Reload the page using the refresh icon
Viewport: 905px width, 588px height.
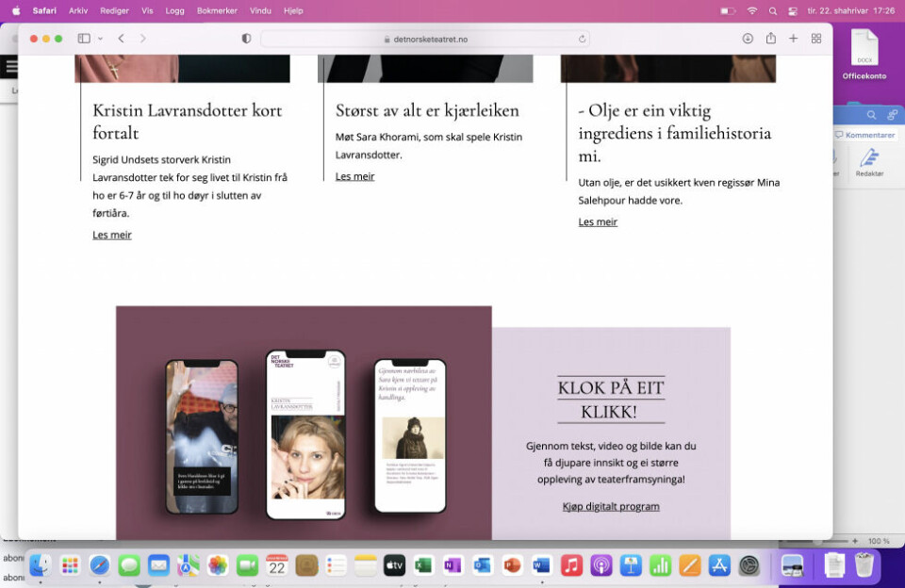pos(583,39)
